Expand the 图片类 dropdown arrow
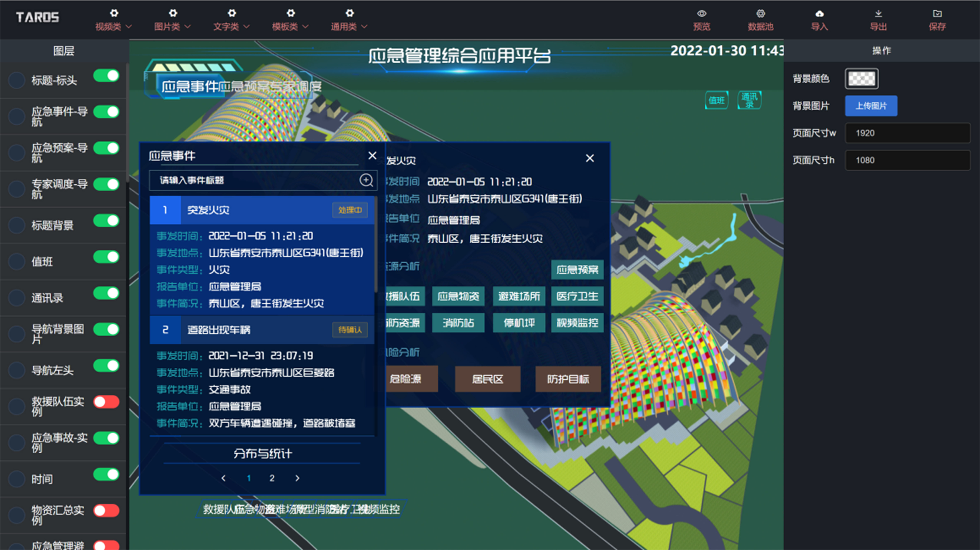Screen dimensions: 980x550 (188, 27)
